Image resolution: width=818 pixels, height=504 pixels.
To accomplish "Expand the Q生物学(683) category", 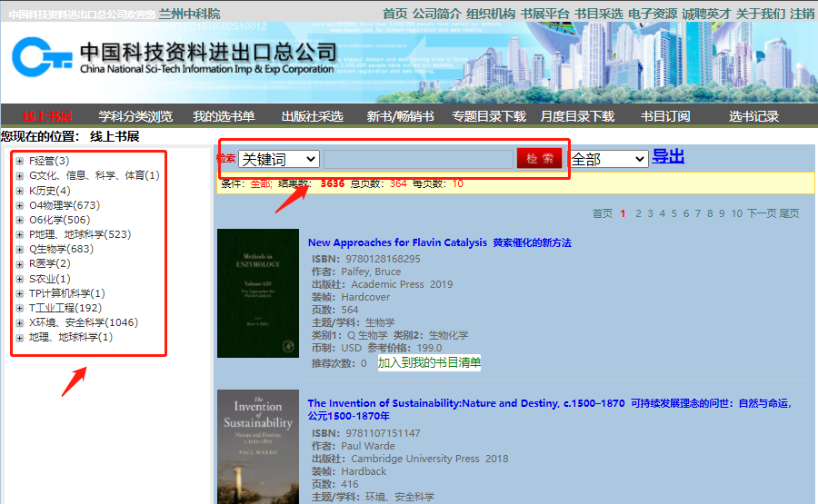I will (x=20, y=249).
